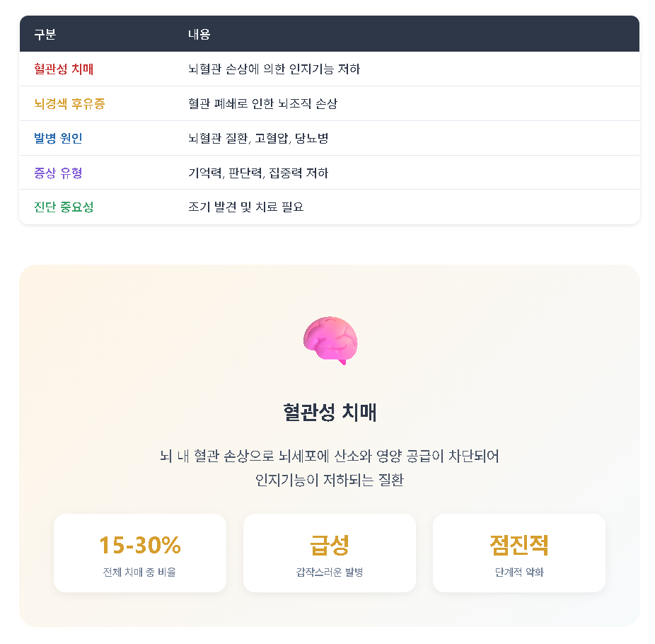Image resolution: width=655 pixels, height=644 pixels.
Task: Click the text 조기 발견 및 치료 필요
Action: pyautogui.click(x=245, y=207)
